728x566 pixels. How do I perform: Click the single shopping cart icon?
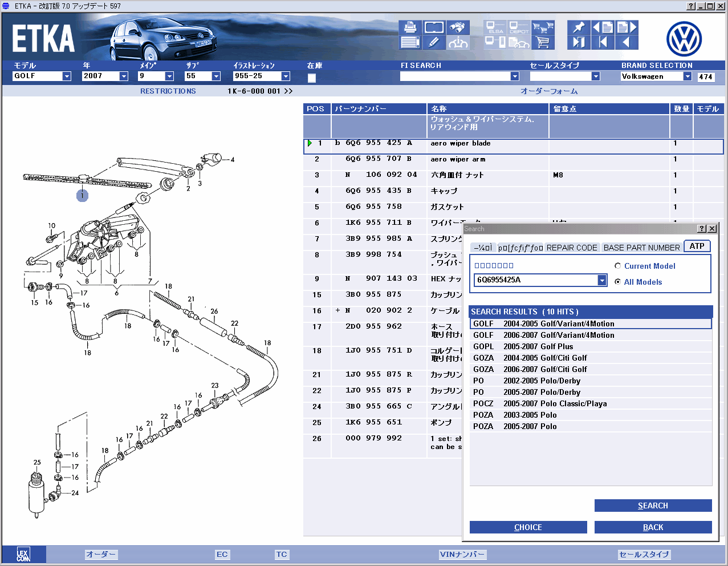[x=543, y=42]
